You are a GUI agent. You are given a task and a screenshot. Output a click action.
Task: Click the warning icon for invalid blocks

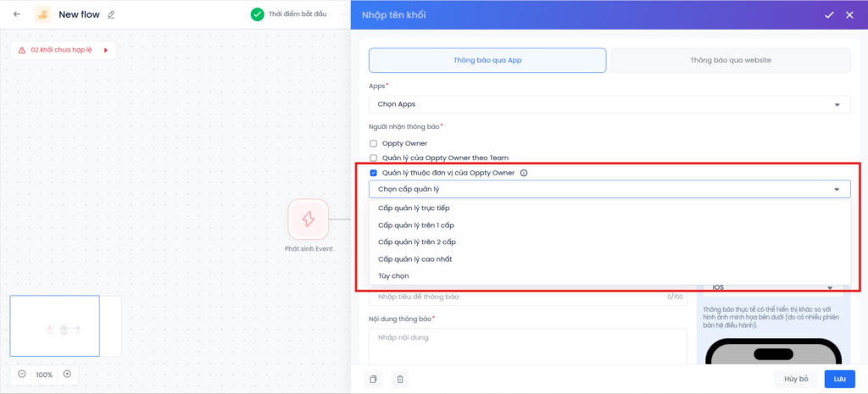tap(22, 50)
